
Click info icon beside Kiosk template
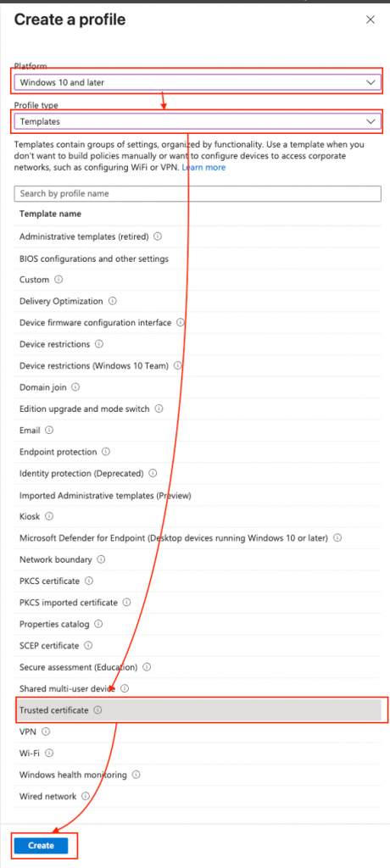click(49, 516)
